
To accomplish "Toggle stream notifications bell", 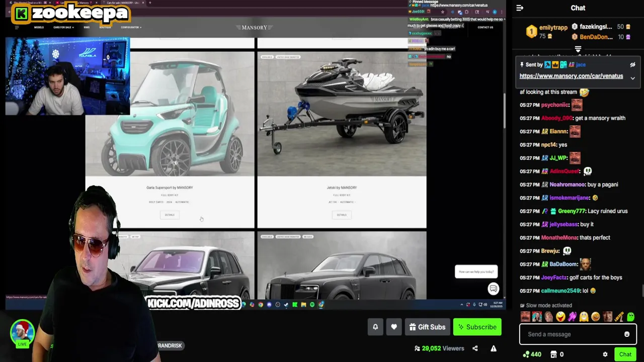I will coord(375,327).
